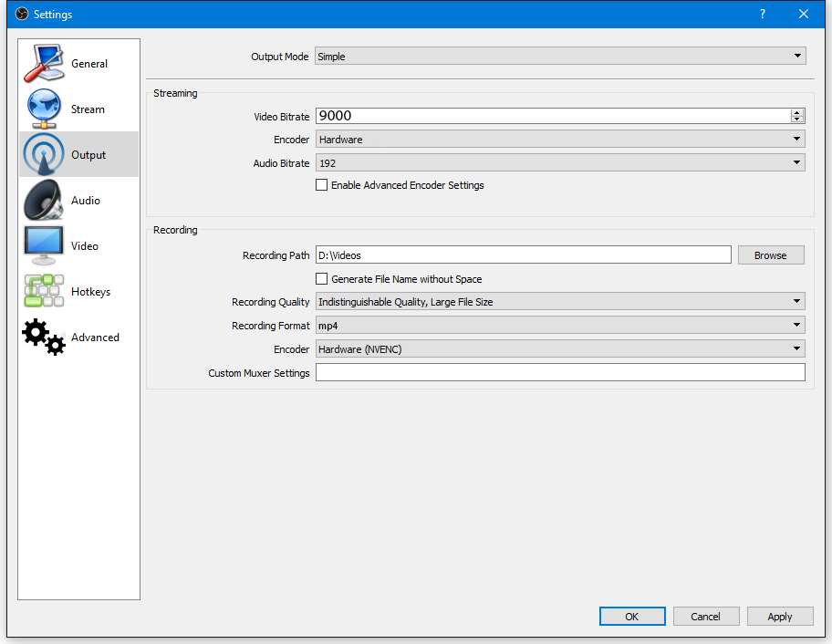Select the Advanced gears icon
This screenshot has width=832, height=644.
(43, 338)
